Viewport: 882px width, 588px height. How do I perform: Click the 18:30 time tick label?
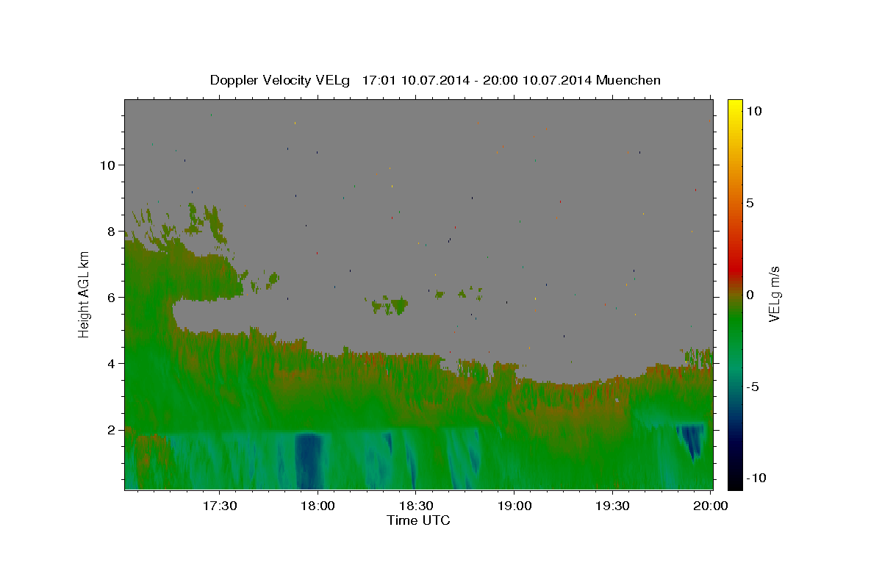[416, 506]
